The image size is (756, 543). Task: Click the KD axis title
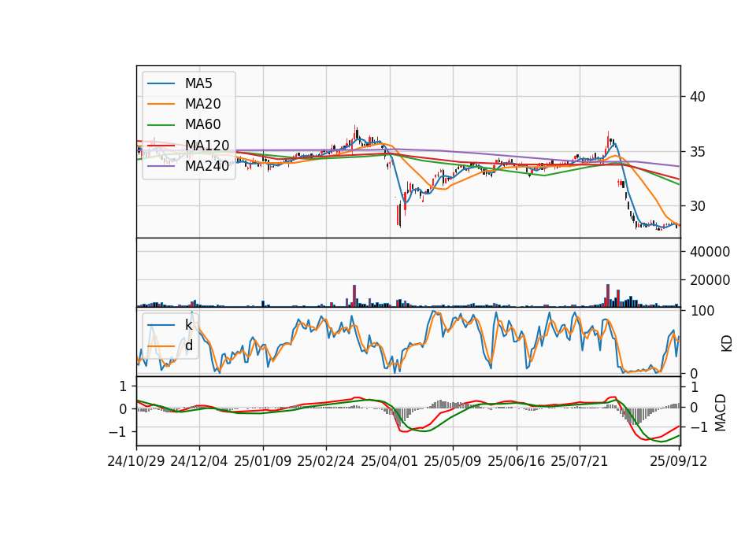pyautogui.click(x=727, y=344)
